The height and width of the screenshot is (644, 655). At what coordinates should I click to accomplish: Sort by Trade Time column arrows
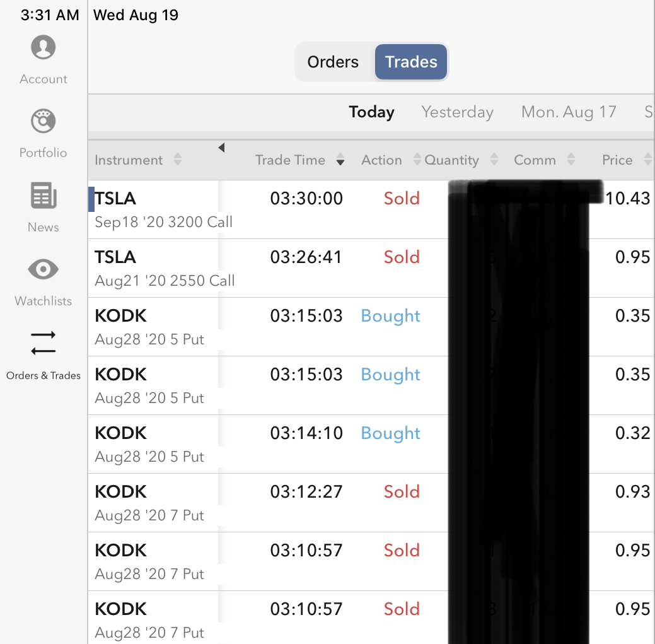click(340, 160)
